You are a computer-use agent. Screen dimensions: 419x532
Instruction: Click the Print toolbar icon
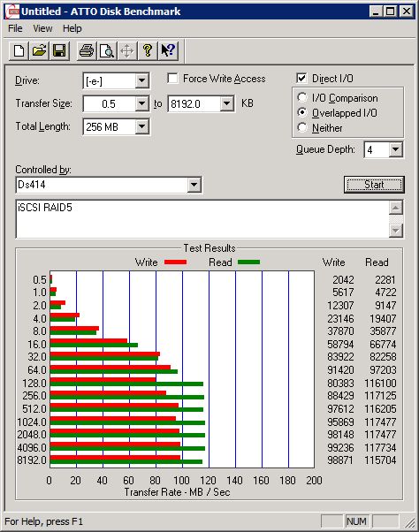coord(87,51)
